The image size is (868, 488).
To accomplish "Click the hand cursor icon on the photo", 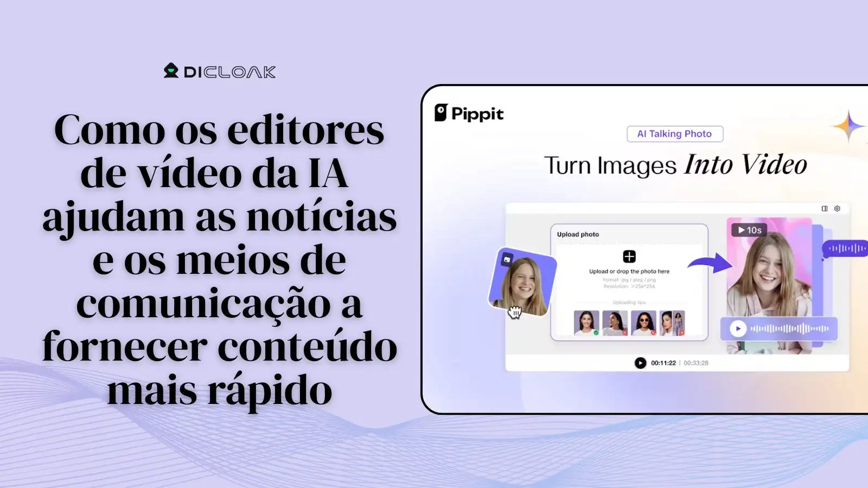I will (x=515, y=312).
